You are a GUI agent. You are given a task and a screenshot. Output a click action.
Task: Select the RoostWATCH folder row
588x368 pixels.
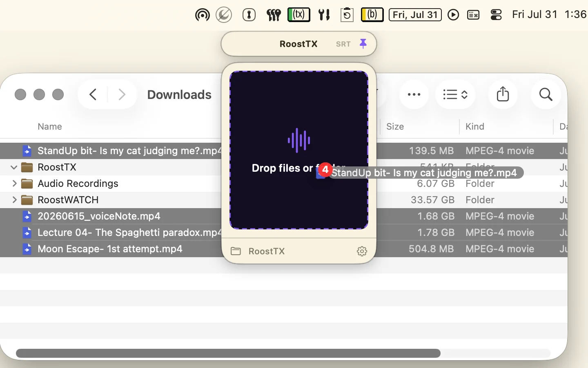(x=284, y=200)
